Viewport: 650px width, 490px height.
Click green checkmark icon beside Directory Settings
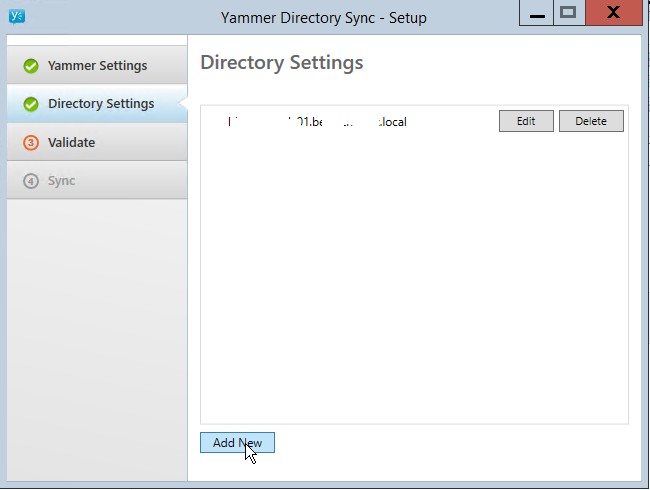click(31, 104)
